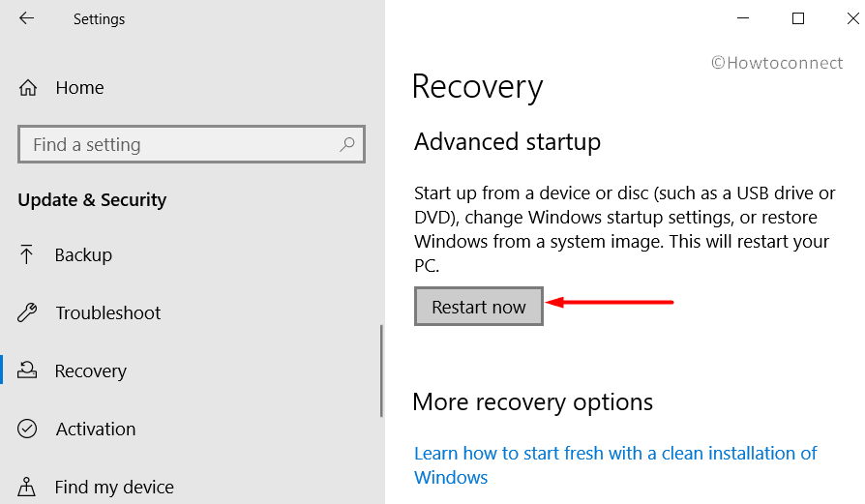
Task: Go back using the Settings back arrow
Action: pyautogui.click(x=26, y=18)
